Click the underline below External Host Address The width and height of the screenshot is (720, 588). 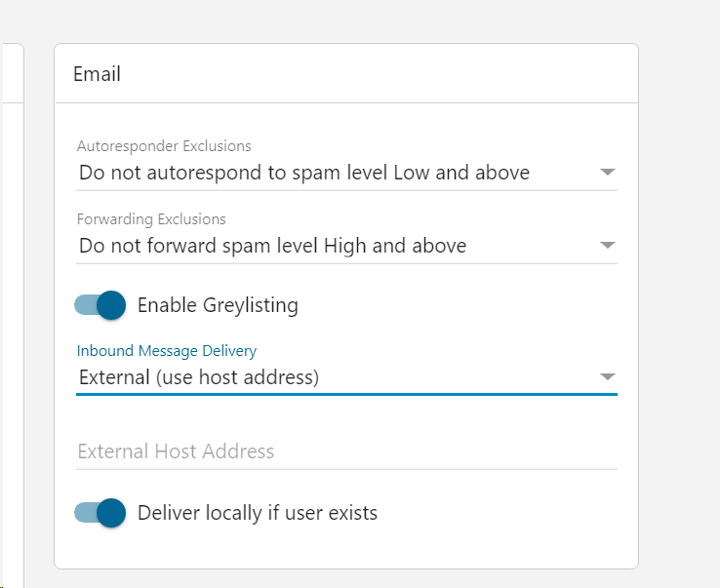pos(346,469)
